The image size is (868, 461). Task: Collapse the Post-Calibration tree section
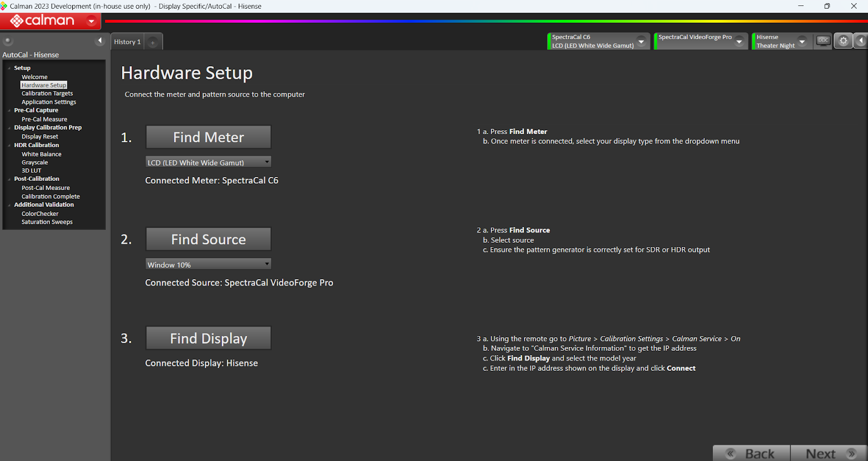(x=9, y=179)
